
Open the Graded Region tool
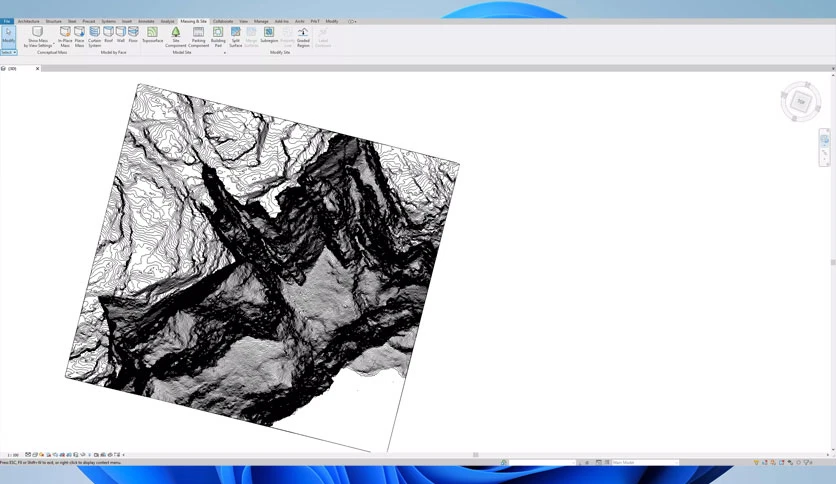coord(303,37)
